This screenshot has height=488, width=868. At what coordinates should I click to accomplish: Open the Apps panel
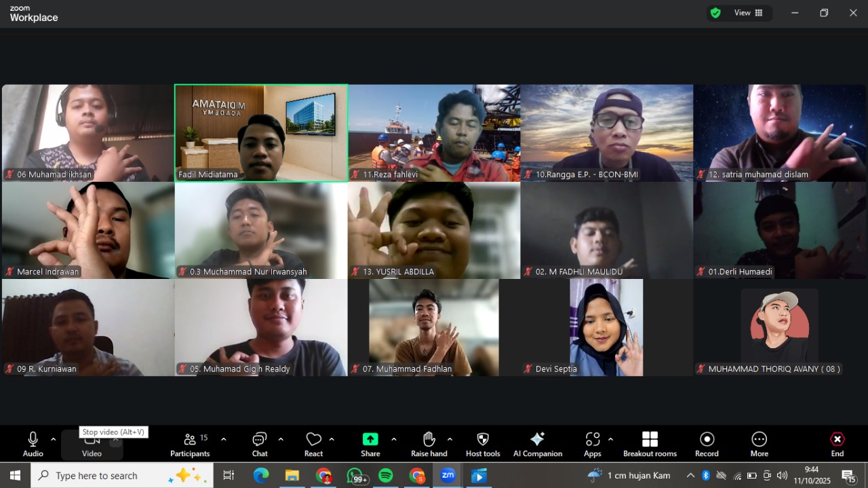(x=592, y=444)
